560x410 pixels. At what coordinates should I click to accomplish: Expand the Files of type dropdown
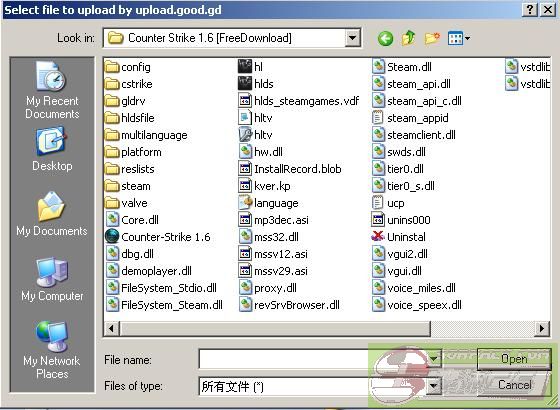pyautogui.click(x=434, y=386)
